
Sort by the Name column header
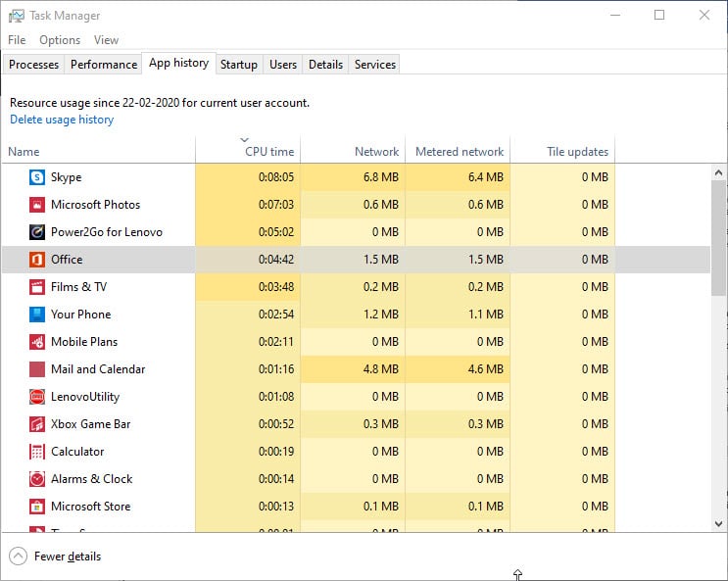coord(98,152)
